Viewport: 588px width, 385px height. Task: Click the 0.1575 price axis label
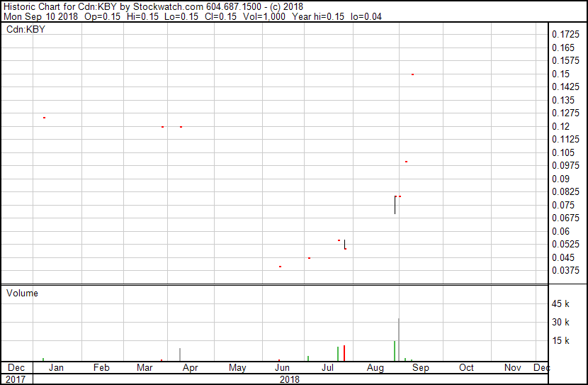pos(565,60)
